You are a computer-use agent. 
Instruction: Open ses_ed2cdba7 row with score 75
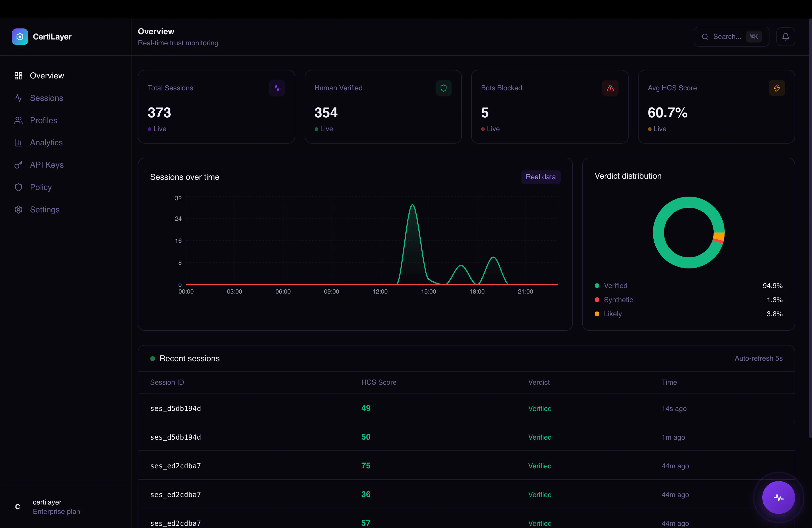466,466
